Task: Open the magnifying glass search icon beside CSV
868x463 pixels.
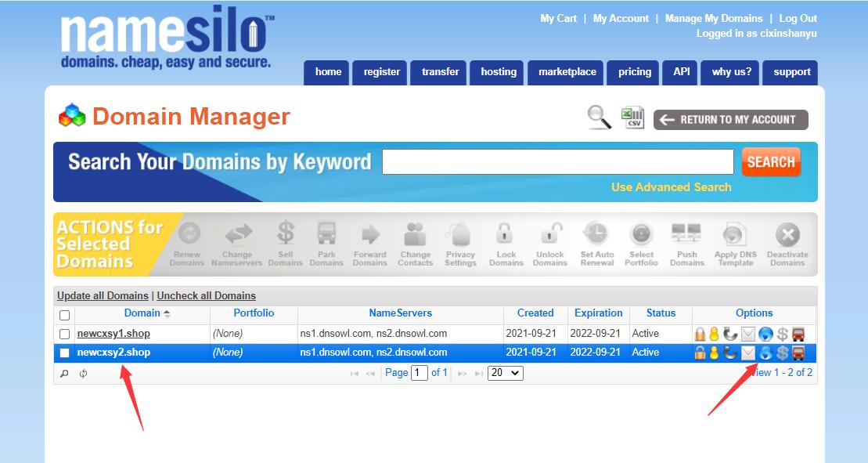Action: (x=600, y=118)
